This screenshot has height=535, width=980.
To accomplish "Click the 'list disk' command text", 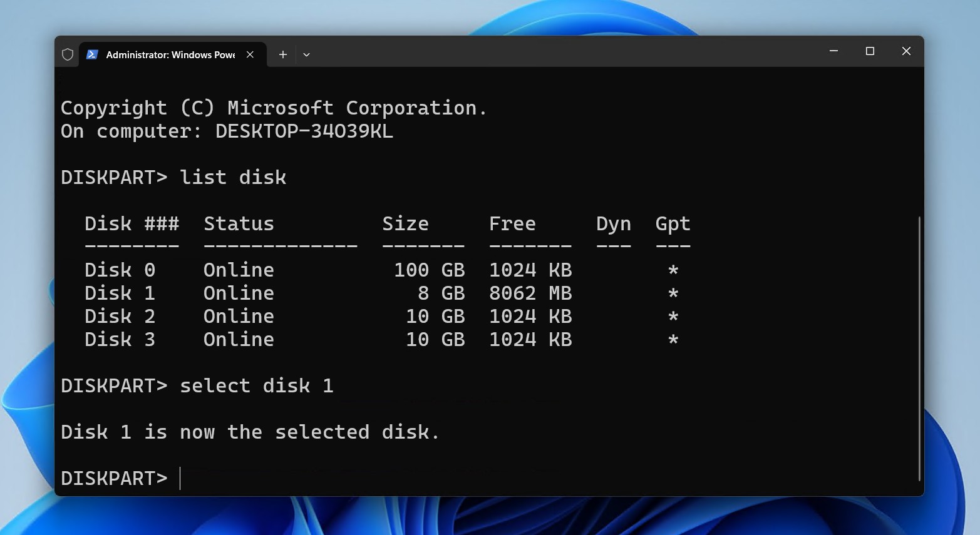I will pyautogui.click(x=233, y=177).
